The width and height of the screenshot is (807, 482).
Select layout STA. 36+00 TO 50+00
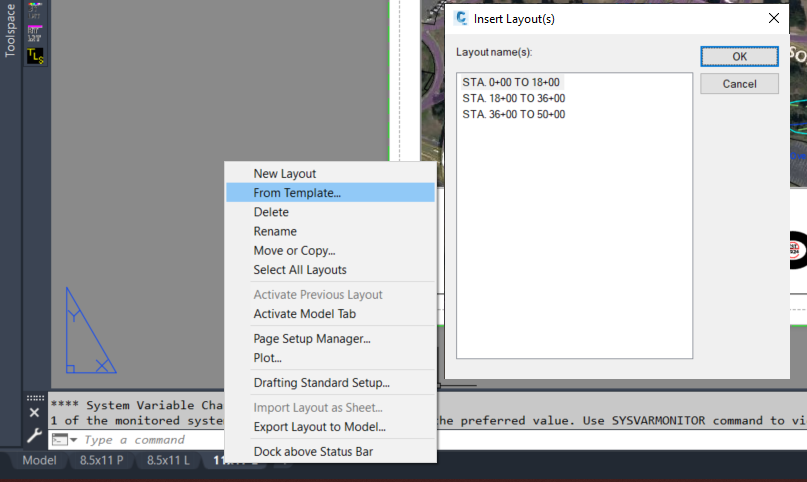pyautogui.click(x=514, y=114)
